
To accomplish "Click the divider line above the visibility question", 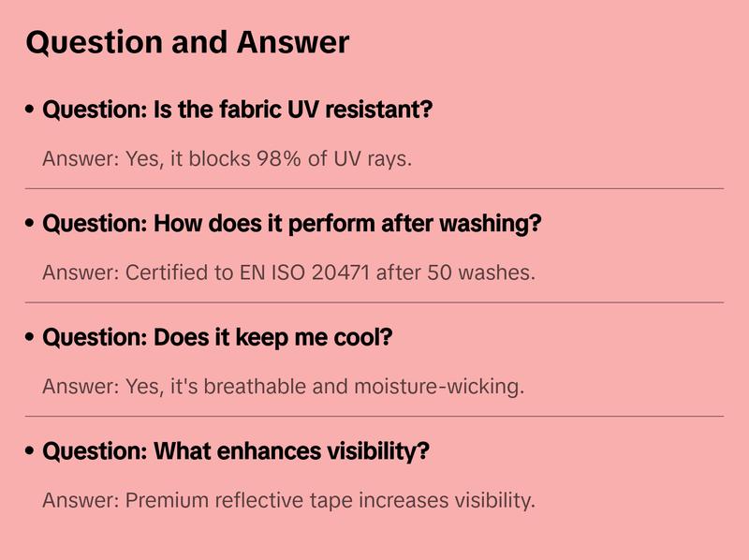I will (x=374, y=416).
